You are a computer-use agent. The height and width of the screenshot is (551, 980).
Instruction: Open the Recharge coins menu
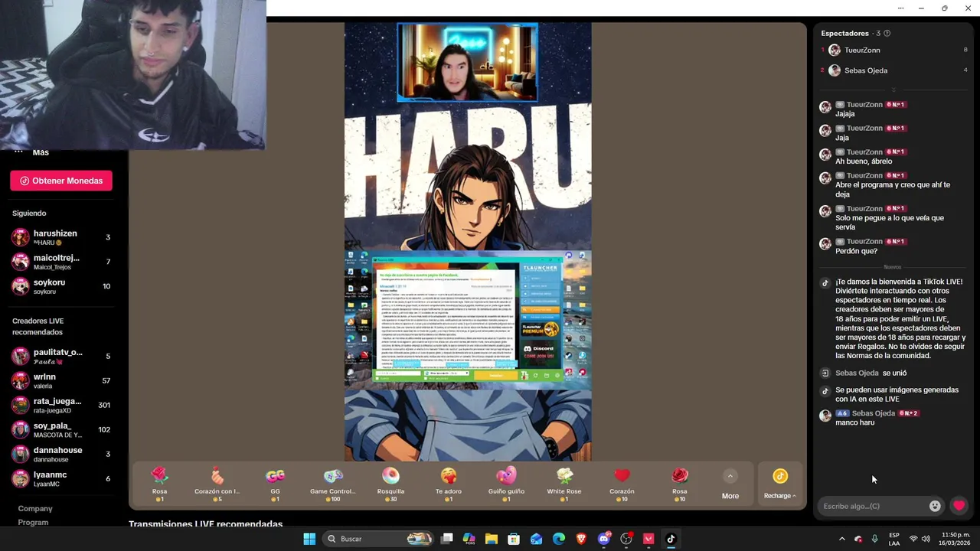pyautogui.click(x=780, y=484)
